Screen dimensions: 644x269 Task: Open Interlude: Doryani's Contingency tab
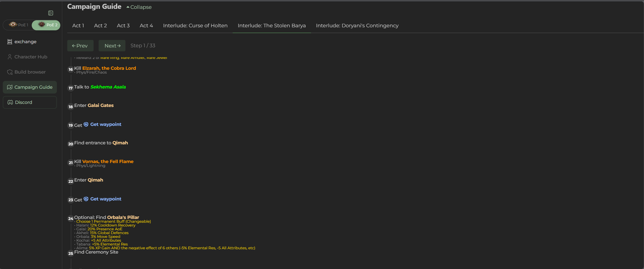point(357,26)
